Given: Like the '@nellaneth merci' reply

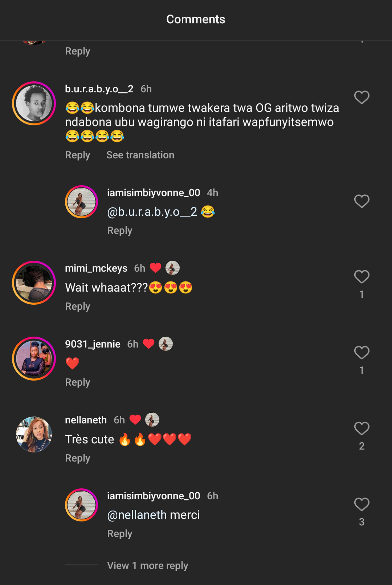Looking at the screenshot, I should click(x=362, y=505).
